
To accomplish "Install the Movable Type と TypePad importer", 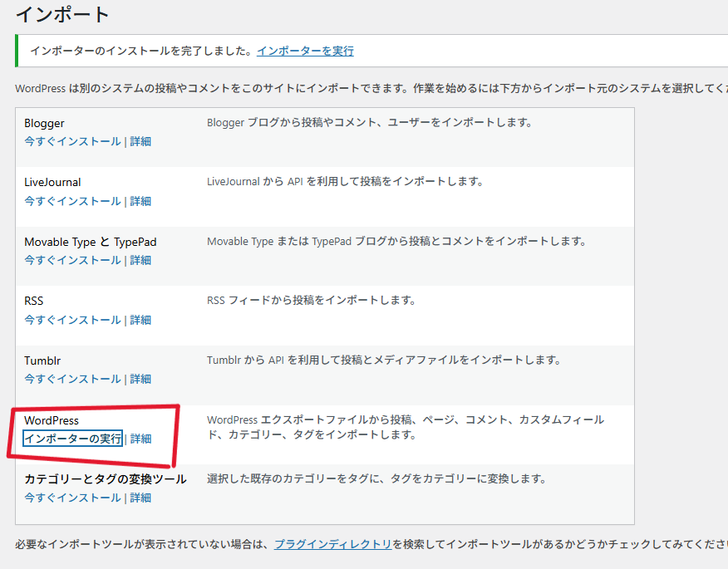I will tap(72, 260).
